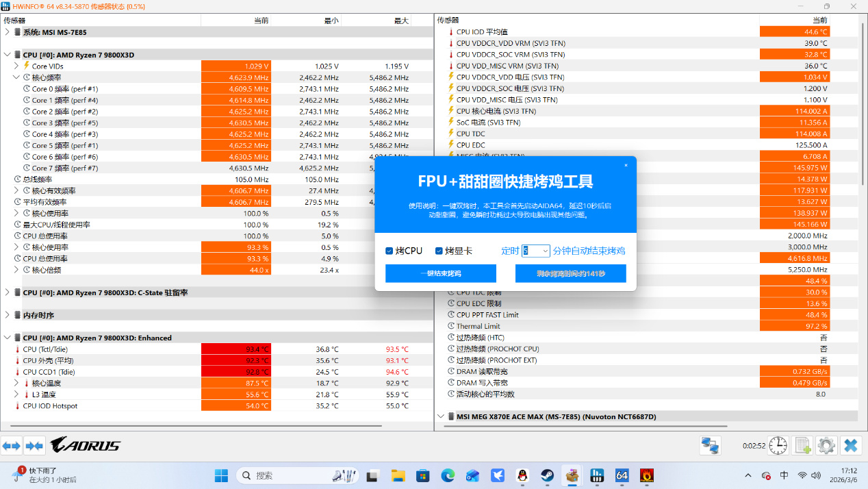Select the Core 7 频率 (perf #7) row
This screenshot has height=489, width=868.
pyautogui.click(x=216, y=168)
